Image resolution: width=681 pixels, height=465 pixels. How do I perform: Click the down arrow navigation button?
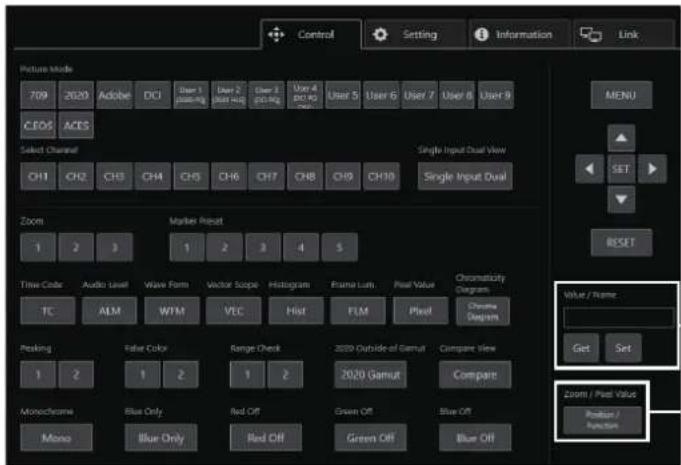click(621, 199)
